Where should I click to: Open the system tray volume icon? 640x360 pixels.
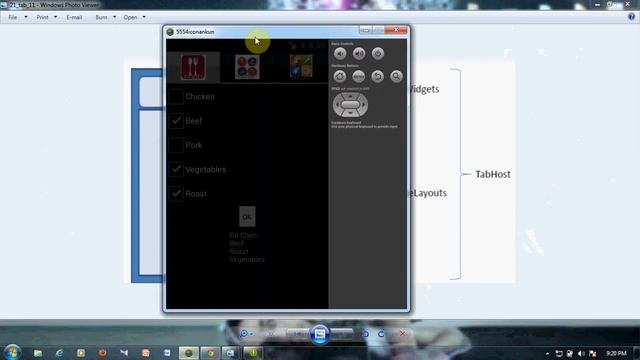point(581,353)
